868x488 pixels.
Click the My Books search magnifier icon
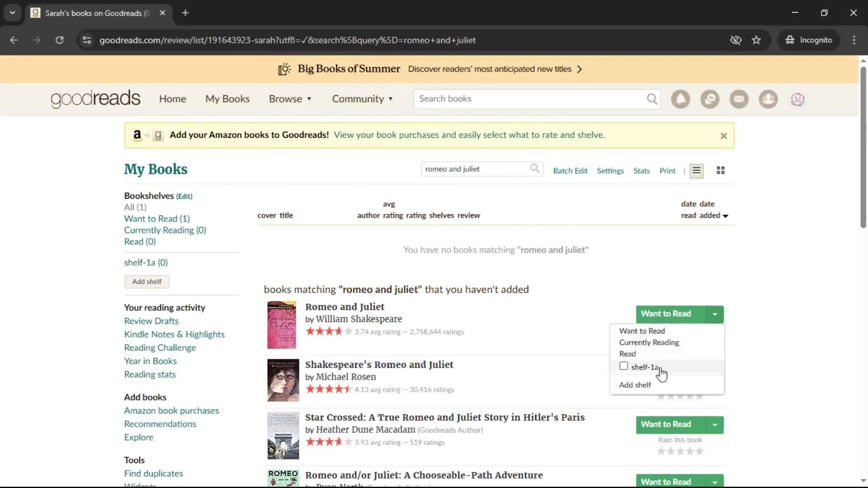pyautogui.click(x=535, y=169)
